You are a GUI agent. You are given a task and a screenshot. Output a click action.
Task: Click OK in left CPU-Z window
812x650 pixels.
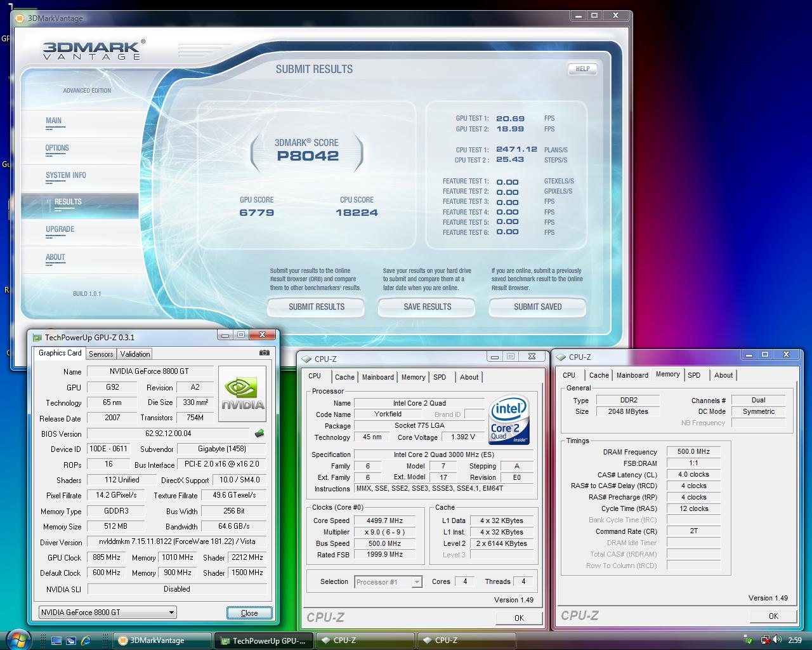[519, 618]
